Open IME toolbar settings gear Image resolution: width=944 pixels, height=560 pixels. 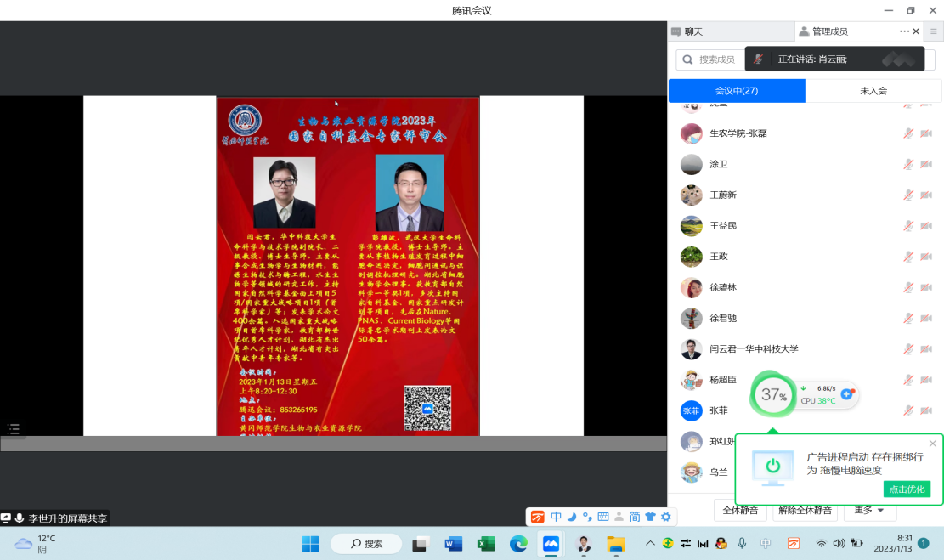pyautogui.click(x=666, y=517)
